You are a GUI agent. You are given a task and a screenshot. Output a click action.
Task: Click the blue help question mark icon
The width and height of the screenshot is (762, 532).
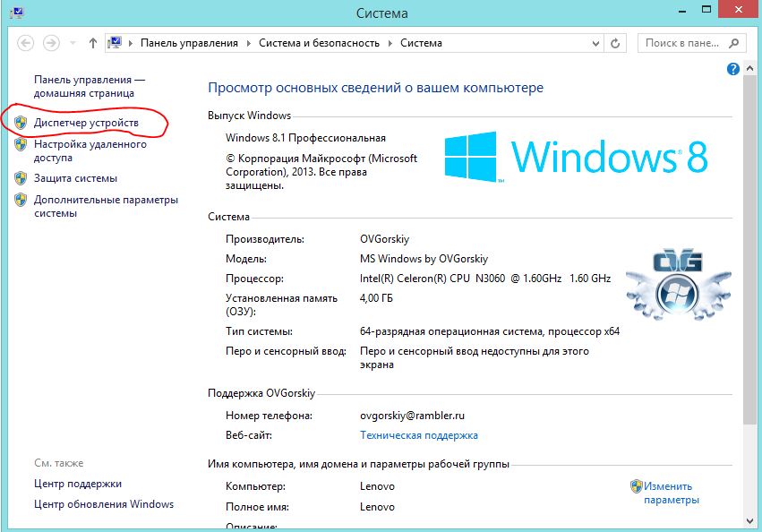coord(732,69)
